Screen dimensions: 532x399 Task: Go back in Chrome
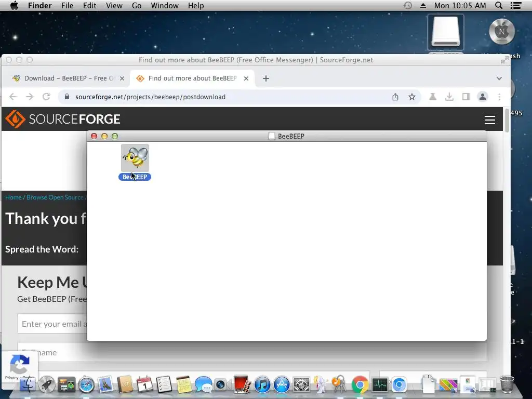click(x=13, y=97)
